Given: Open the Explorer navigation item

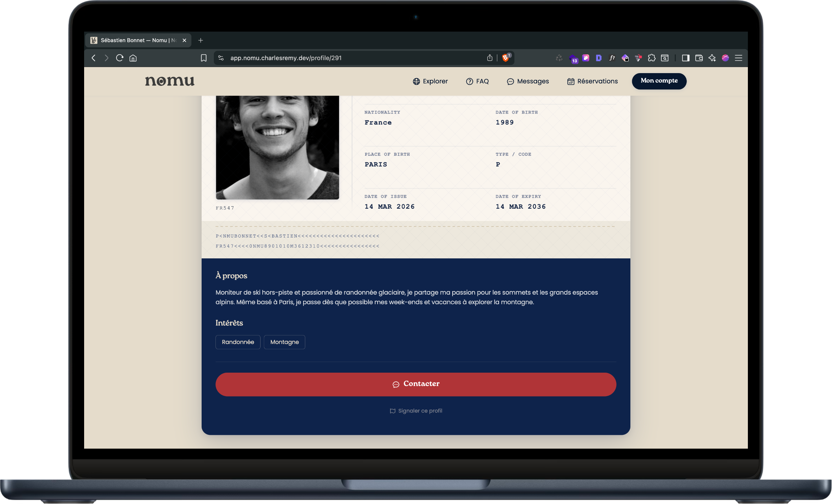Looking at the screenshot, I should [x=430, y=81].
